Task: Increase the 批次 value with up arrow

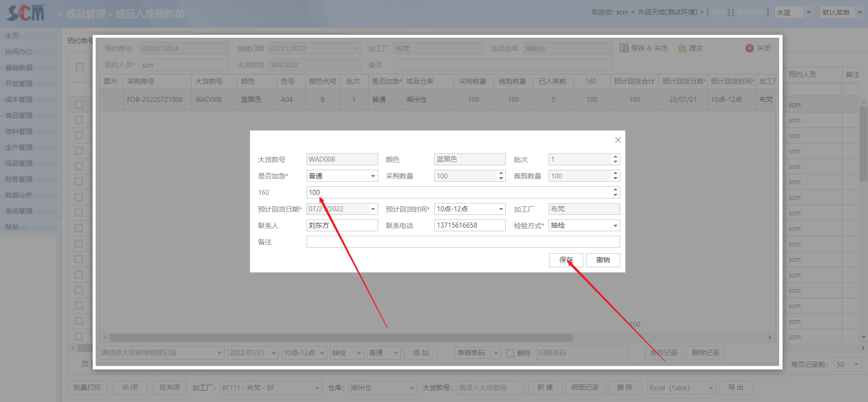Action: pyautogui.click(x=616, y=157)
